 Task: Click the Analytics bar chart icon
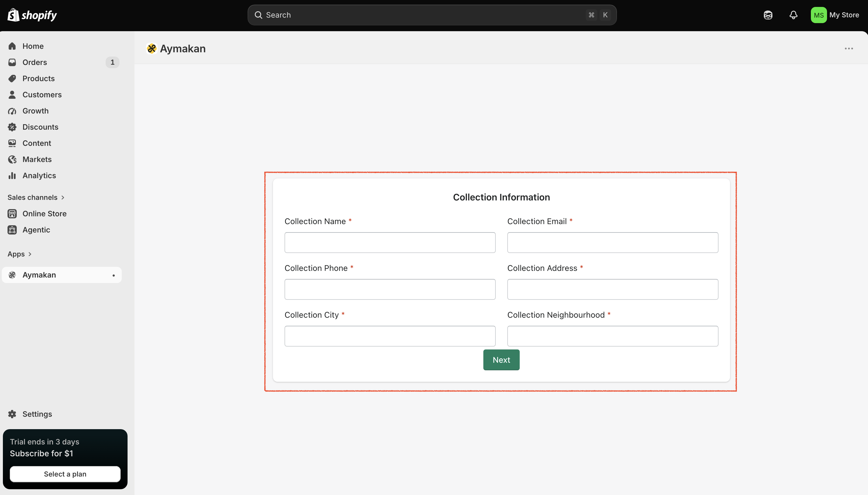point(12,175)
